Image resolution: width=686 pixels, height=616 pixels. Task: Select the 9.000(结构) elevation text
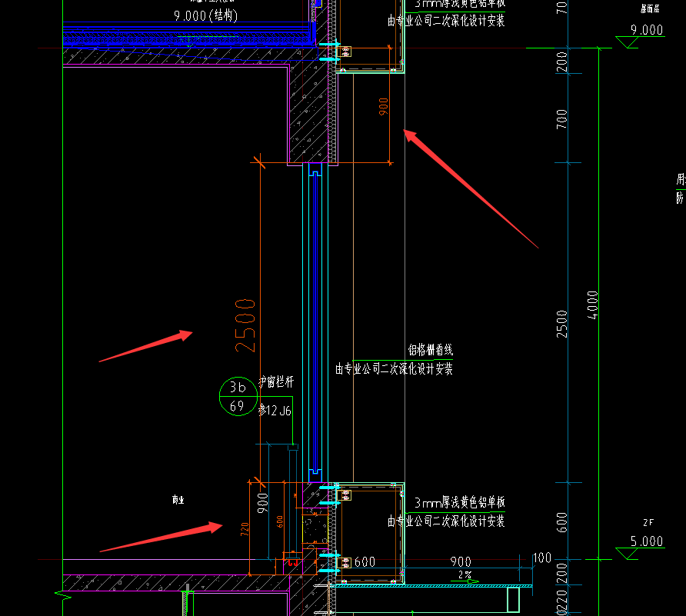(x=205, y=15)
